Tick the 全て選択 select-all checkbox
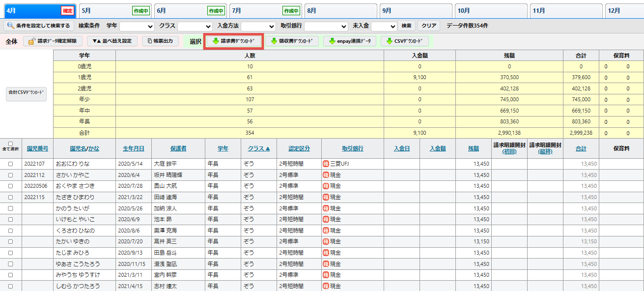The image size is (644, 291). coord(10,144)
